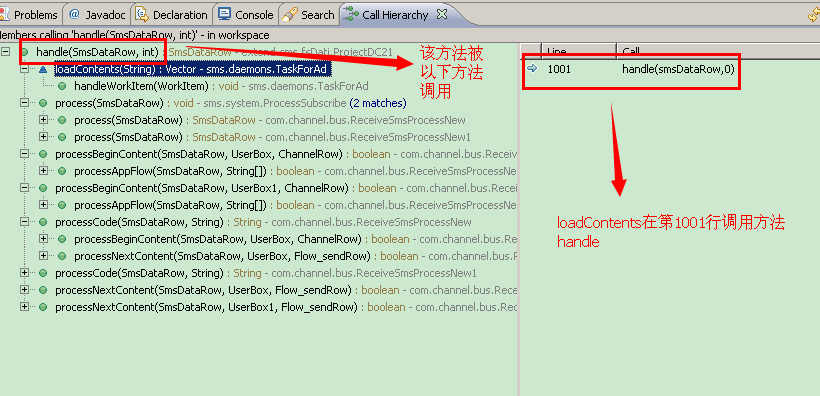Collapse process(SmsDataRow) with 2 matches

(x=24, y=103)
